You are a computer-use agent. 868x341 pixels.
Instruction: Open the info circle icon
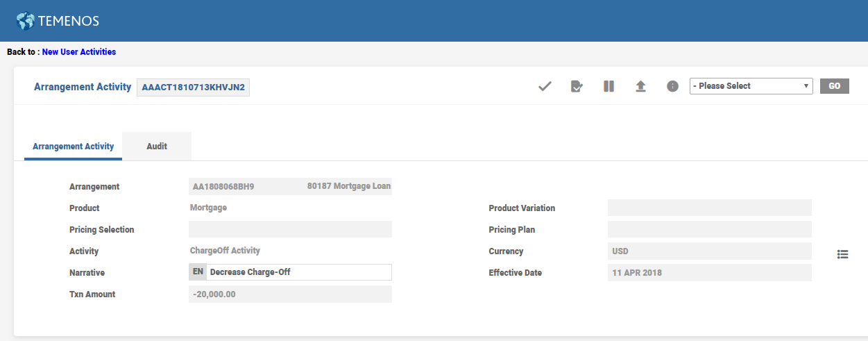[672, 86]
